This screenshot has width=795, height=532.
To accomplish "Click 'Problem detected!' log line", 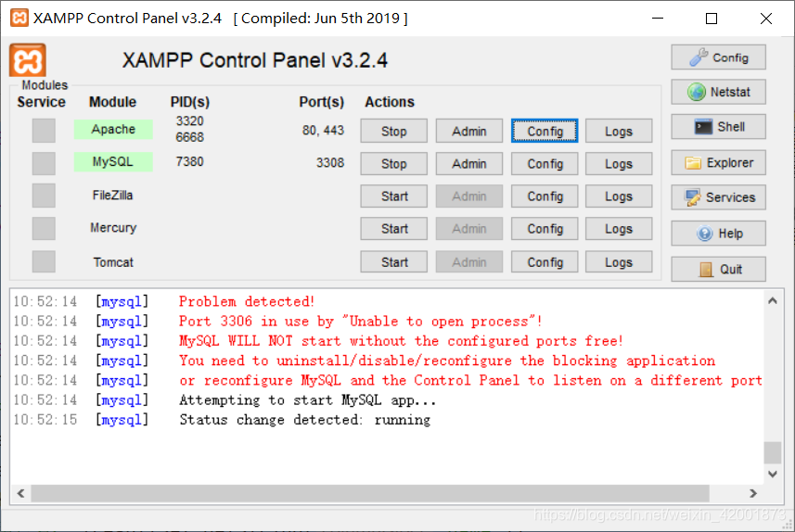I will (247, 301).
